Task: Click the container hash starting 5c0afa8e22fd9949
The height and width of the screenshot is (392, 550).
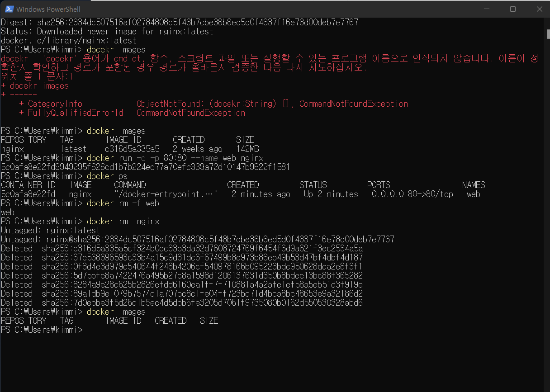Action: [x=146, y=167]
